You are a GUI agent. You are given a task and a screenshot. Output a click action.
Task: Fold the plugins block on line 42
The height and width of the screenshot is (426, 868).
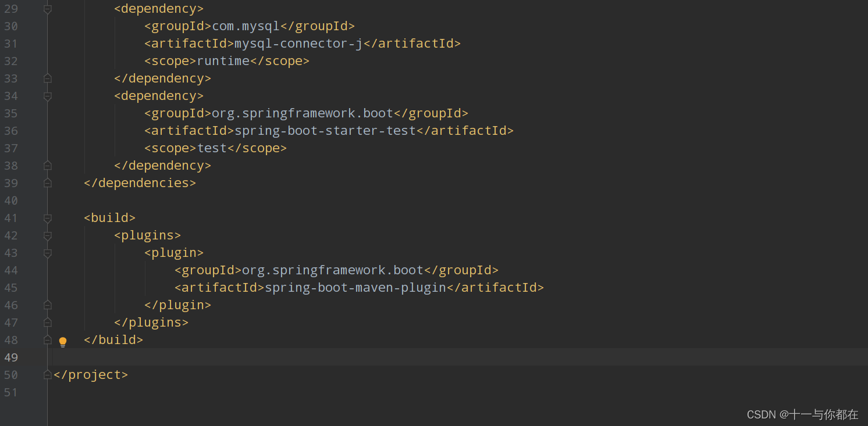(x=47, y=235)
